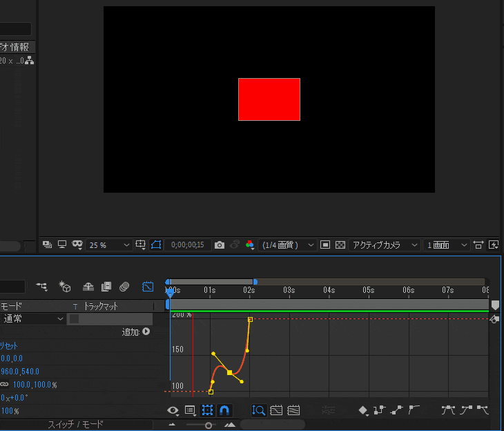Open the 1画面 view layout dropdown

pos(446,245)
